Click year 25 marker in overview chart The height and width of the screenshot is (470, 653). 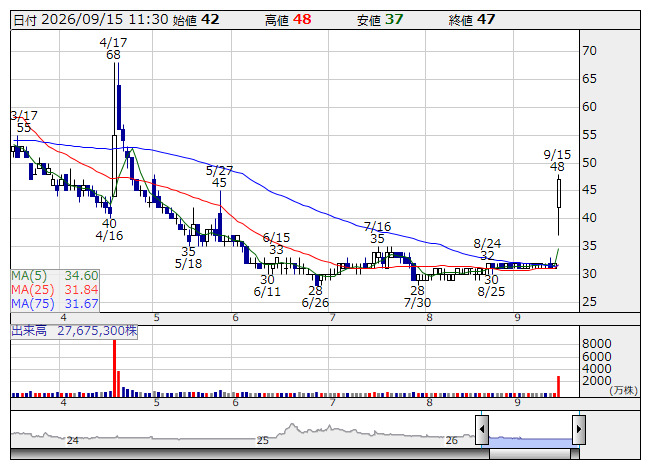tap(262, 440)
